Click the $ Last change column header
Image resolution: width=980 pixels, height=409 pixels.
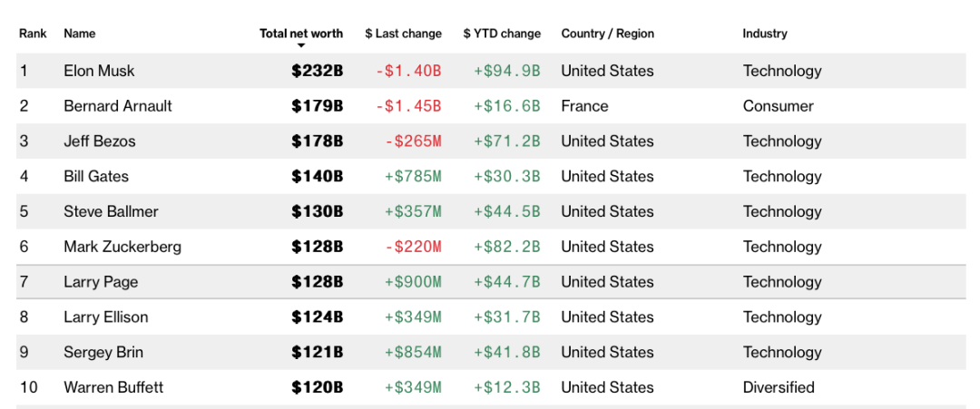coord(403,34)
